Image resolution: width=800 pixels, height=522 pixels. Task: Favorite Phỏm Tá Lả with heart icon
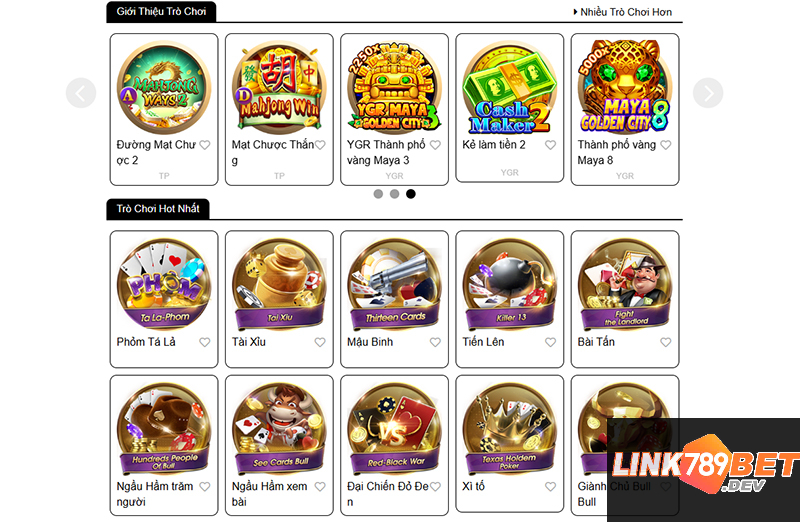point(205,342)
